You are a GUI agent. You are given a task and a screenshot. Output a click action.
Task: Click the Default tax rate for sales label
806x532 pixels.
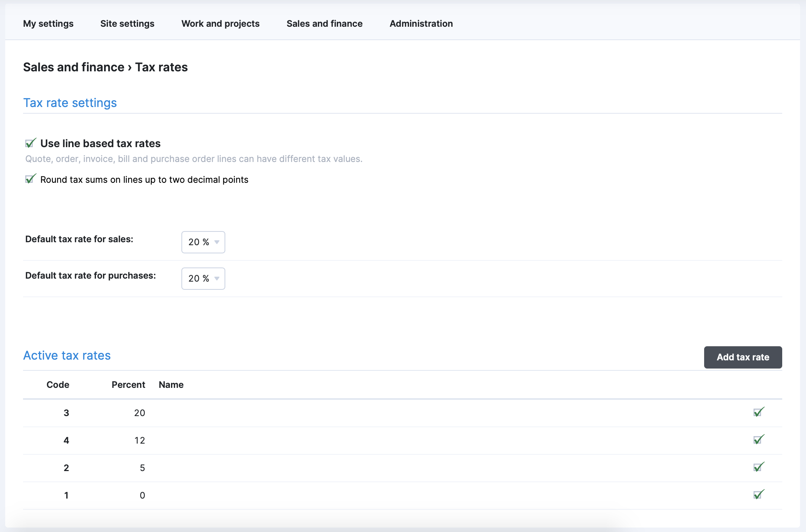79,239
